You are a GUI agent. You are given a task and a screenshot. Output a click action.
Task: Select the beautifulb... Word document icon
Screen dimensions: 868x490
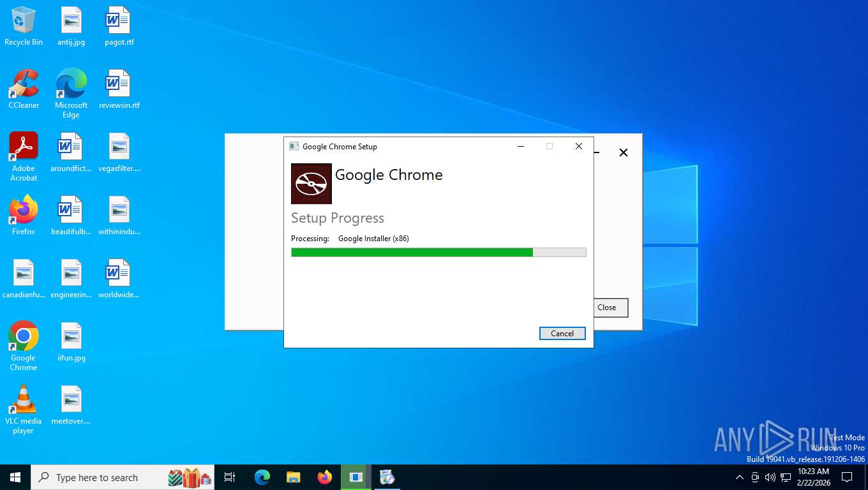click(x=71, y=216)
